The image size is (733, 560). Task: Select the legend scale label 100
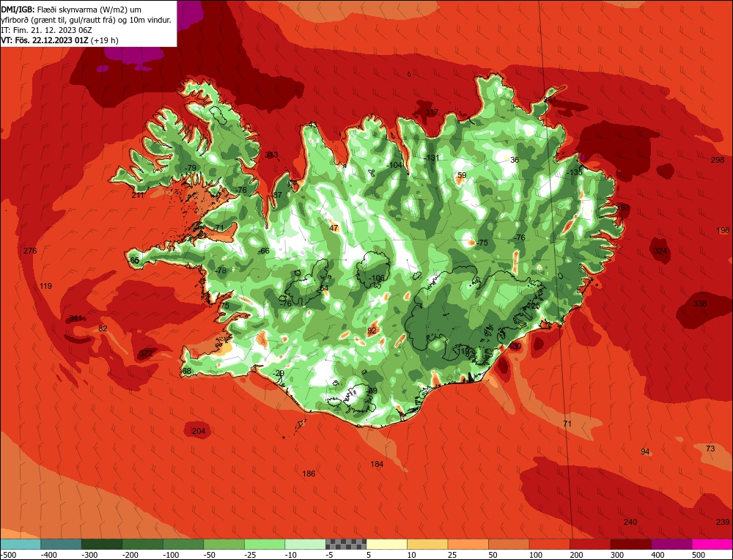tap(536, 555)
